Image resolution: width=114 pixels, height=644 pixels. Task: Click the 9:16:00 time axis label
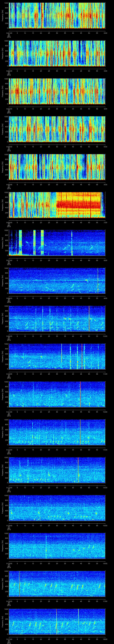(x=9, y=601)
